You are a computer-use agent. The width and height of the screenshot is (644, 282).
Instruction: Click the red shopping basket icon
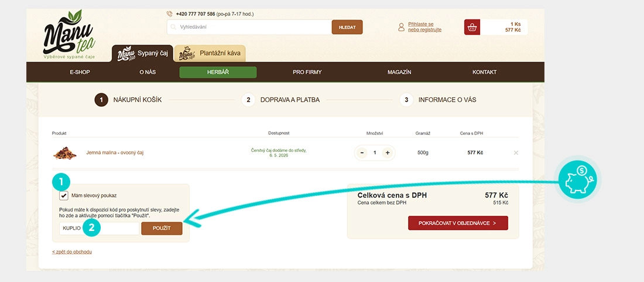pos(472,27)
